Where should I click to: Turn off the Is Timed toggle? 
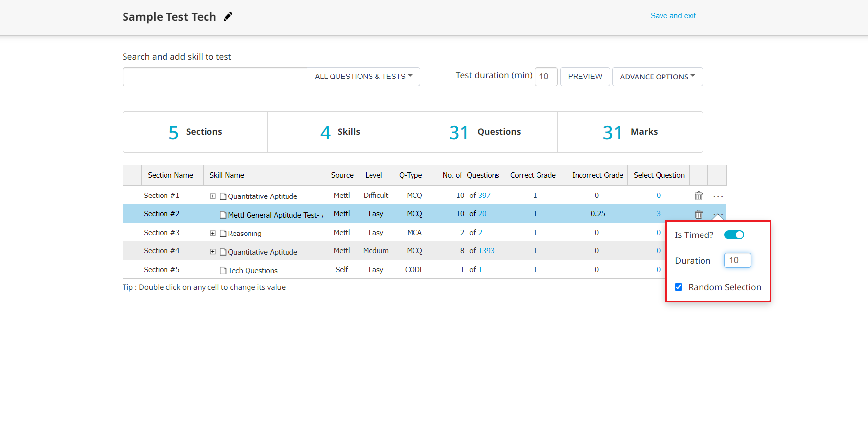pos(734,235)
